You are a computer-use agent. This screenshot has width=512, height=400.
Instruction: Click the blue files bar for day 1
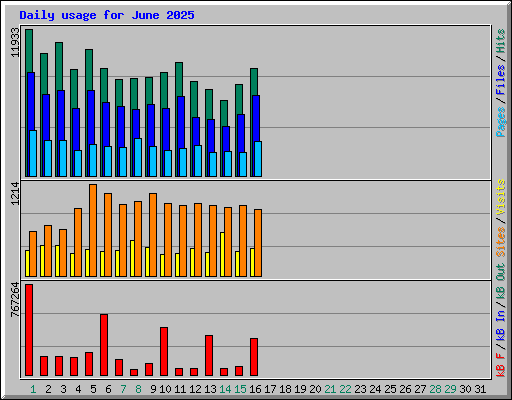pos(31,101)
